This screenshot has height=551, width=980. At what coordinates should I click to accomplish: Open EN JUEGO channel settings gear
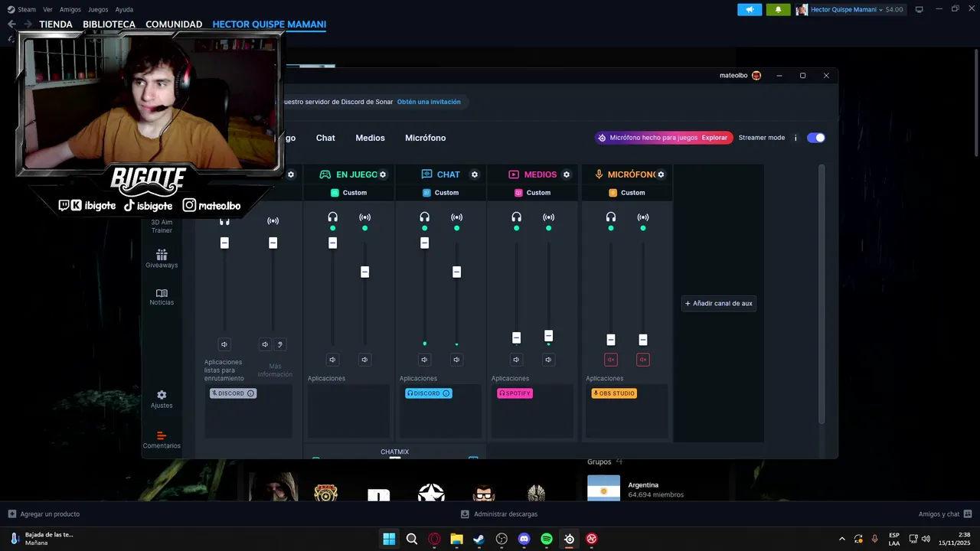tap(383, 174)
